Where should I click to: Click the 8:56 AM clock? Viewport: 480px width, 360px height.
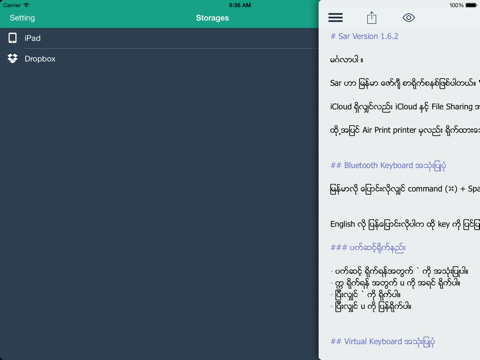[x=240, y=5]
